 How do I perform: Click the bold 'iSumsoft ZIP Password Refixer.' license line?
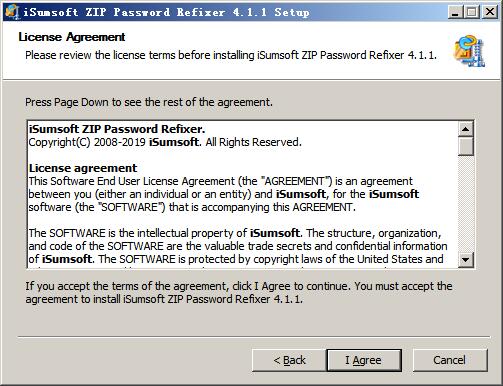point(117,129)
